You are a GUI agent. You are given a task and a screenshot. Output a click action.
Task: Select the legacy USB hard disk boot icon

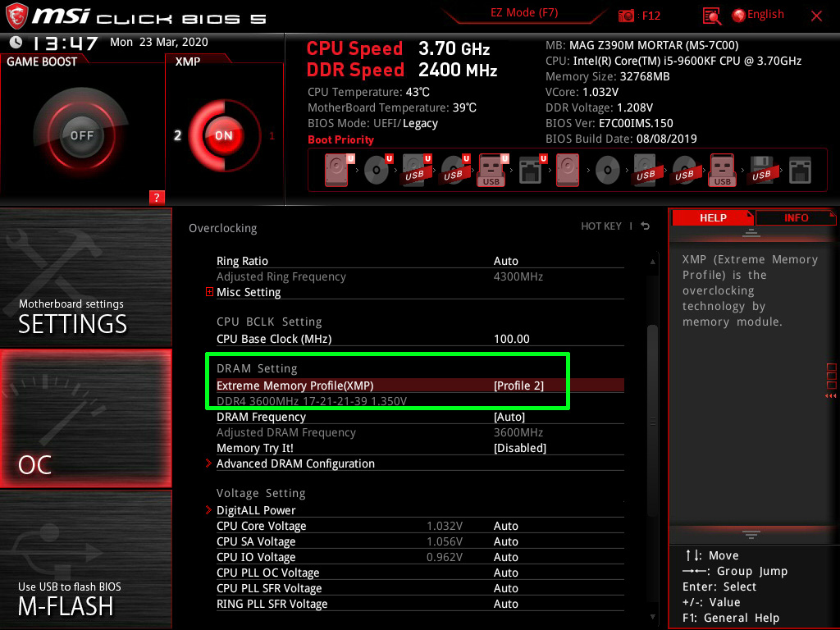click(x=646, y=171)
